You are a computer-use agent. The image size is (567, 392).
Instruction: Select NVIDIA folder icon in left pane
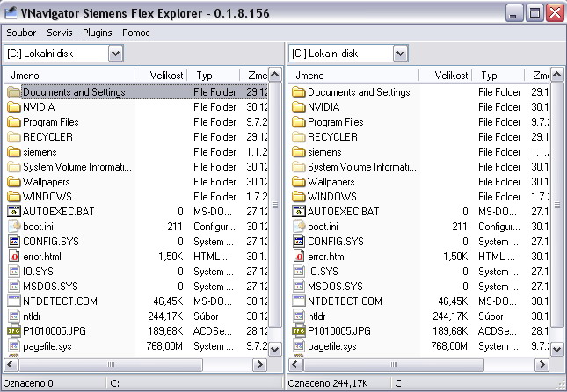pos(14,107)
